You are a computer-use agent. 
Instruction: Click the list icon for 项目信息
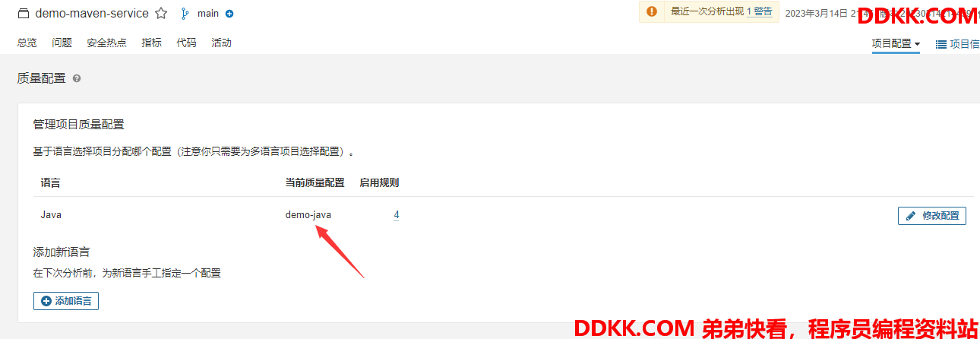tap(940, 44)
